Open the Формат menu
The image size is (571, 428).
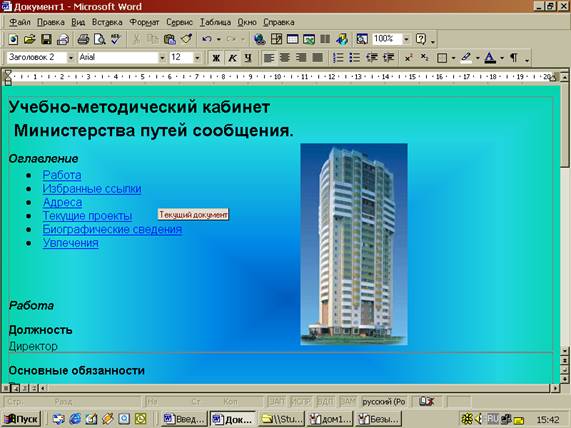pos(145,22)
